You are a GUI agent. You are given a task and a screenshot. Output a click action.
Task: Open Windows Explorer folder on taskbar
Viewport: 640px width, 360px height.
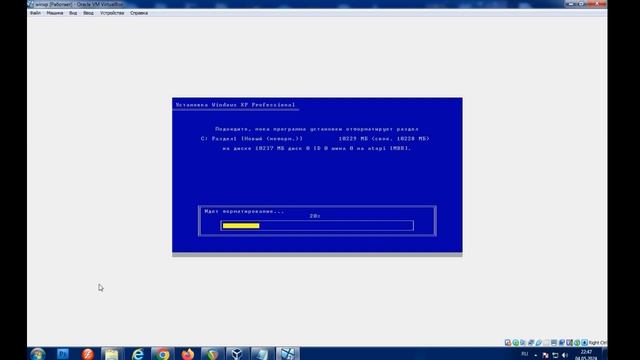click(112, 354)
